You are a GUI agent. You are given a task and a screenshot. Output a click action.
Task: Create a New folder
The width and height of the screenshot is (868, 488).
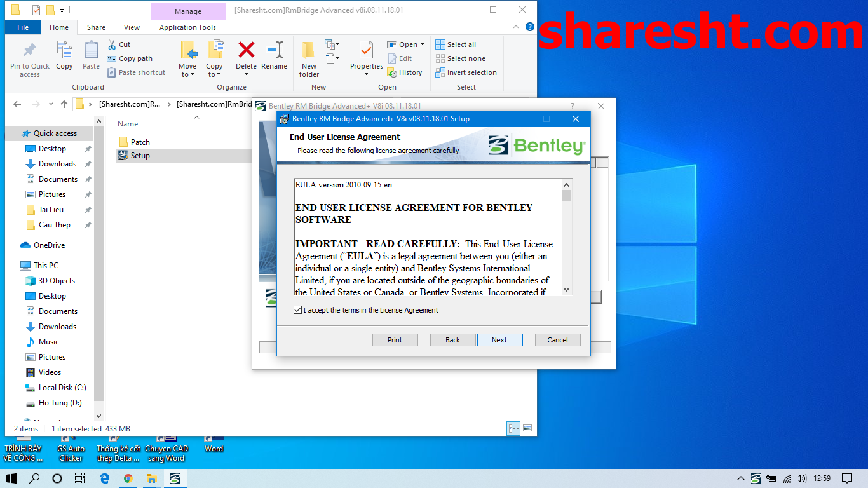point(309,60)
